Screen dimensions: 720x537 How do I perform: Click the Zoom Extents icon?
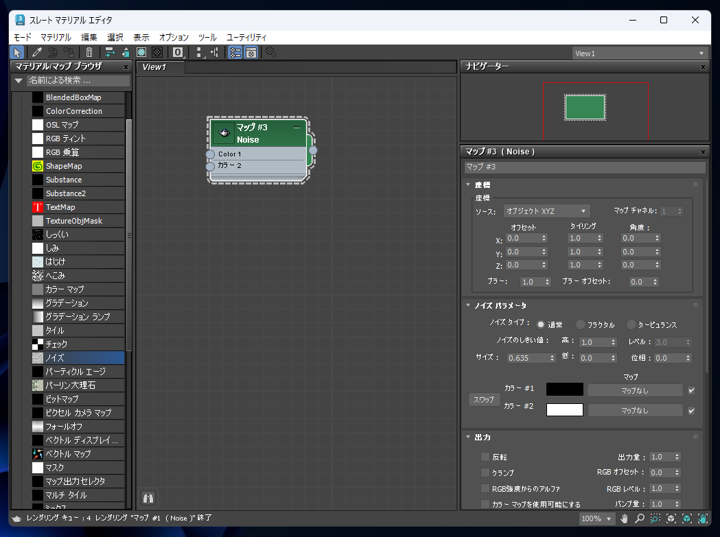pos(671,519)
